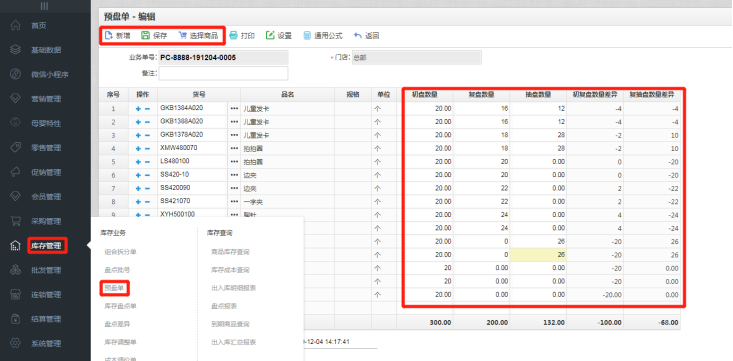733x361 pixels.
Task: Open 到期商品查询 from the submenu
Action: pyautogui.click(x=230, y=324)
